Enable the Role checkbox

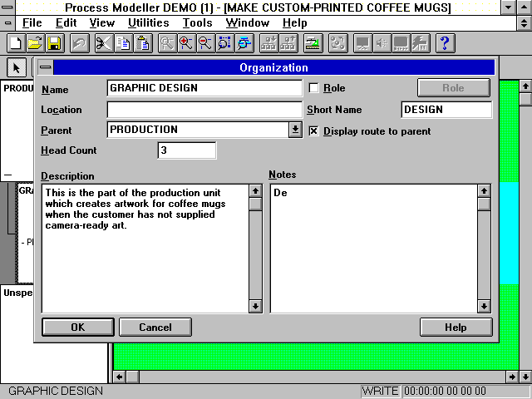[x=314, y=88]
